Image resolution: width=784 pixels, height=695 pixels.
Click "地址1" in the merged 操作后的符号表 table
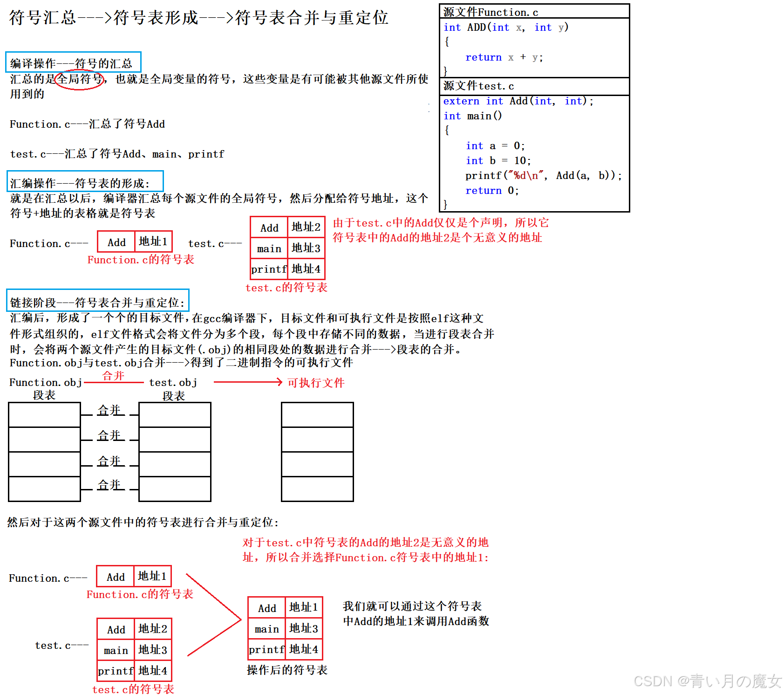pyautogui.click(x=304, y=607)
